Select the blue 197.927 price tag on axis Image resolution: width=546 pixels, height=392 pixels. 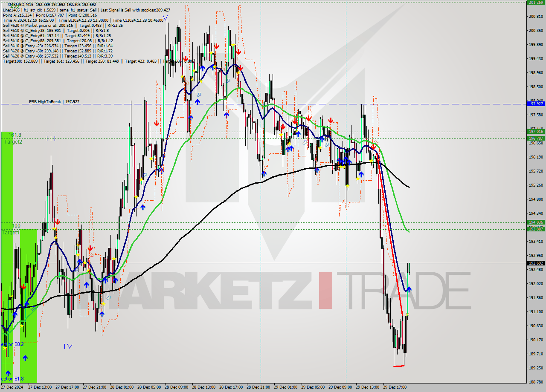(x=536, y=104)
